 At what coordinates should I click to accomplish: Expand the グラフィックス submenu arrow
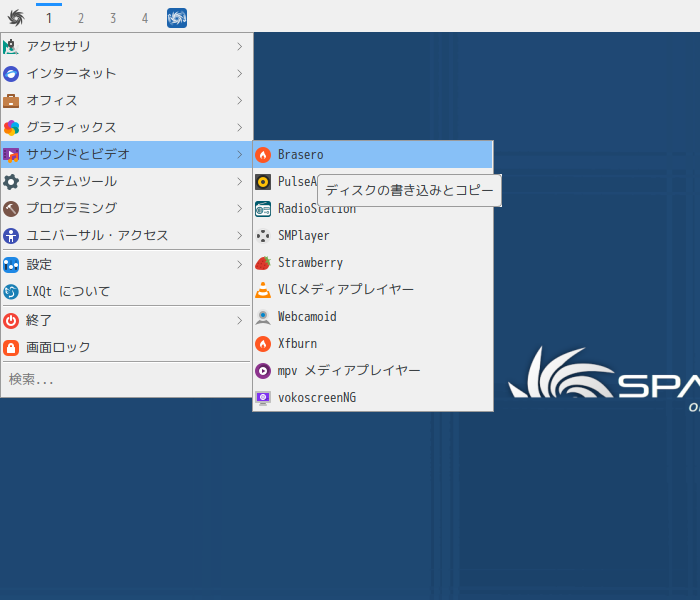240,128
